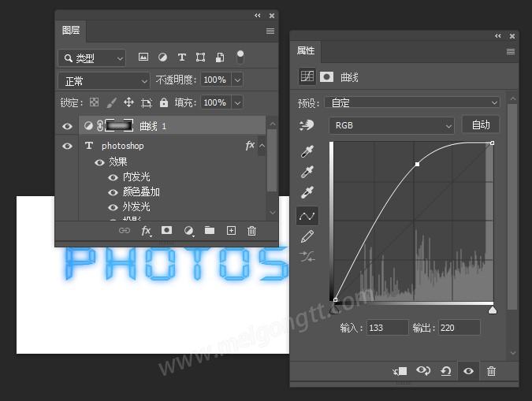Hide the 曲线 1 layer

click(x=67, y=126)
